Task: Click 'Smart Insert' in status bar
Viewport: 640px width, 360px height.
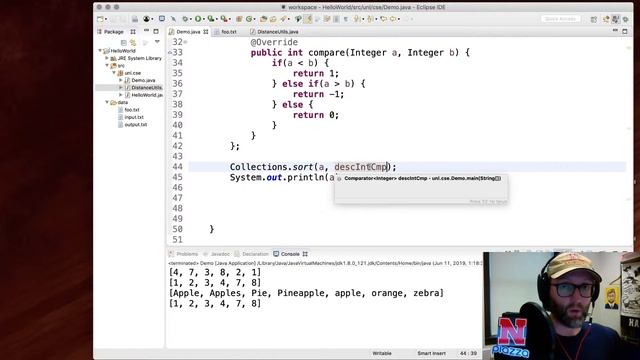Action: [431, 353]
